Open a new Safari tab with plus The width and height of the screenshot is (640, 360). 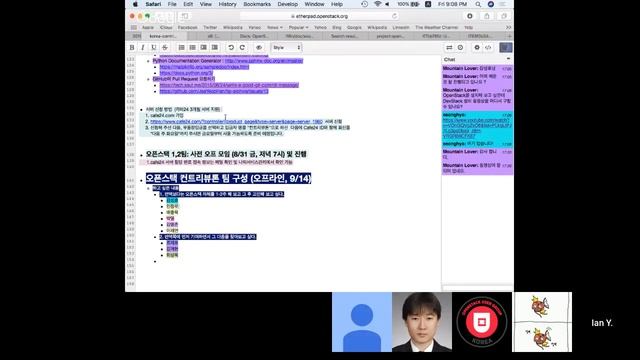pos(509,36)
